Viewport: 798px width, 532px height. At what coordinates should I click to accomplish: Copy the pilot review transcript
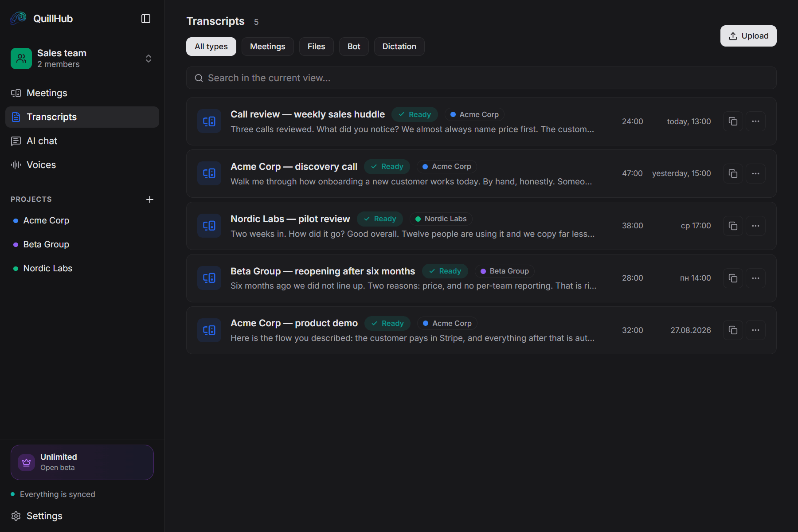[x=733, y=226]
